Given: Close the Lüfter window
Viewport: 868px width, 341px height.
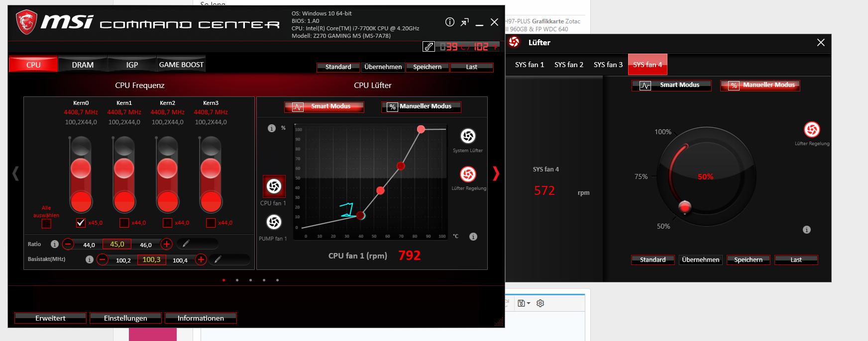Looking at the screenshot, I should coord(821,43).
